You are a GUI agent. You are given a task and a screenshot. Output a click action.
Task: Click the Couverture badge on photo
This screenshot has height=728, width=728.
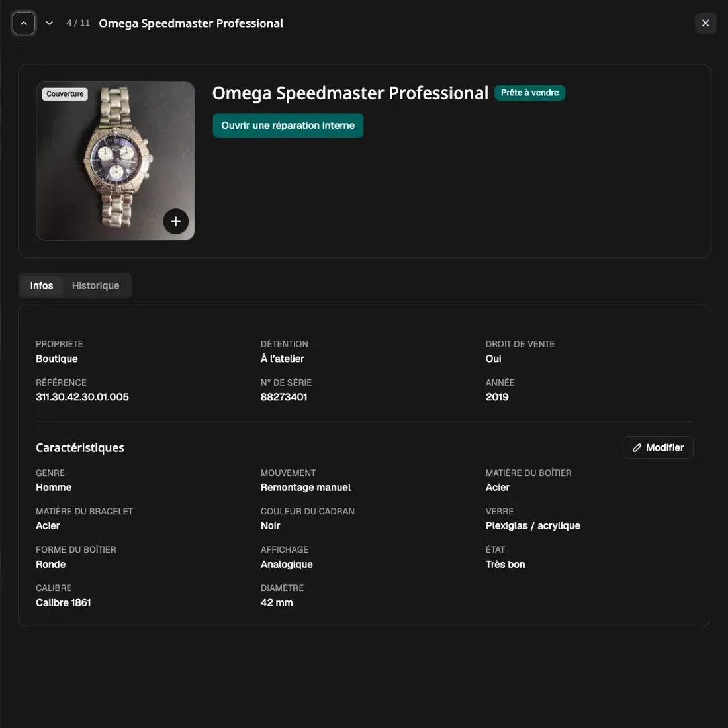(65, 94)
